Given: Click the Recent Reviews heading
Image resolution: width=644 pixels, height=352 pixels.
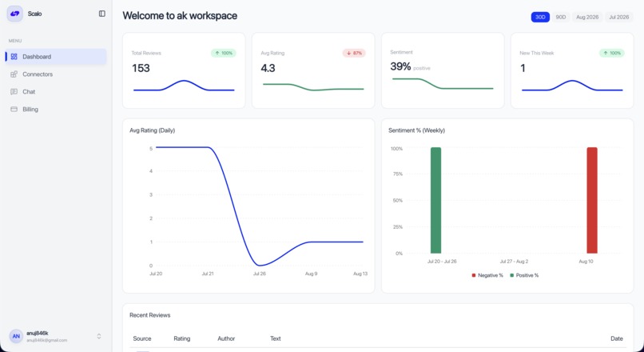Looking at the screenshot, I should pos(150,315).
